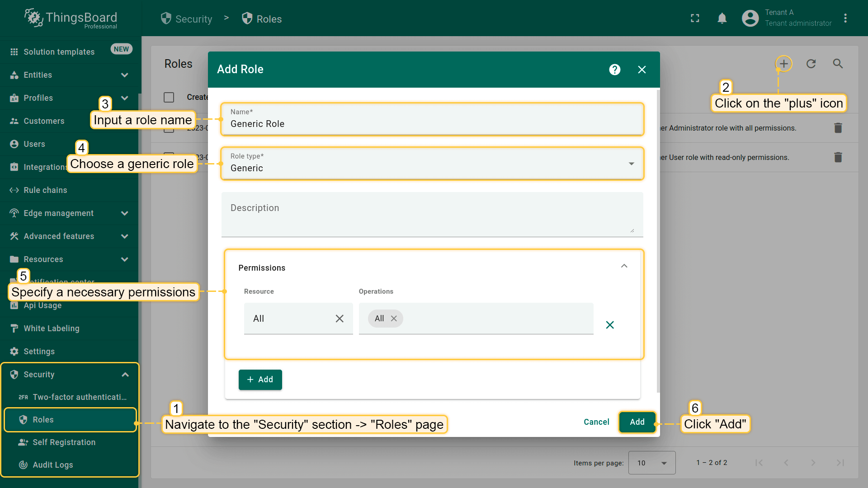Go to Rule chains menu item
Viewport: 868px width, 488px height.
click(x=45, y=190)
